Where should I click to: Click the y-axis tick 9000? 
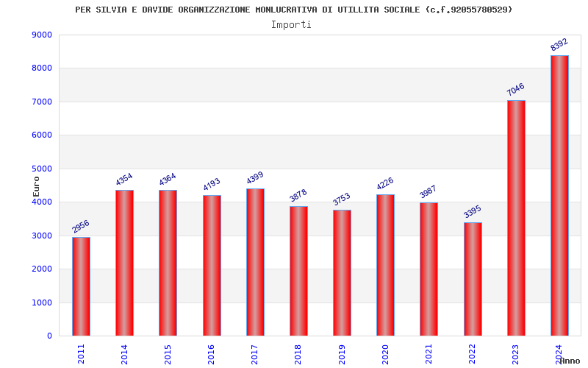pos(42,35)
